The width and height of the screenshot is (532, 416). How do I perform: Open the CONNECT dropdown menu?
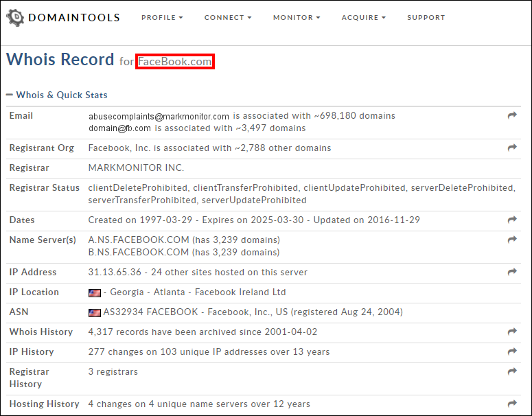point(228,17)
